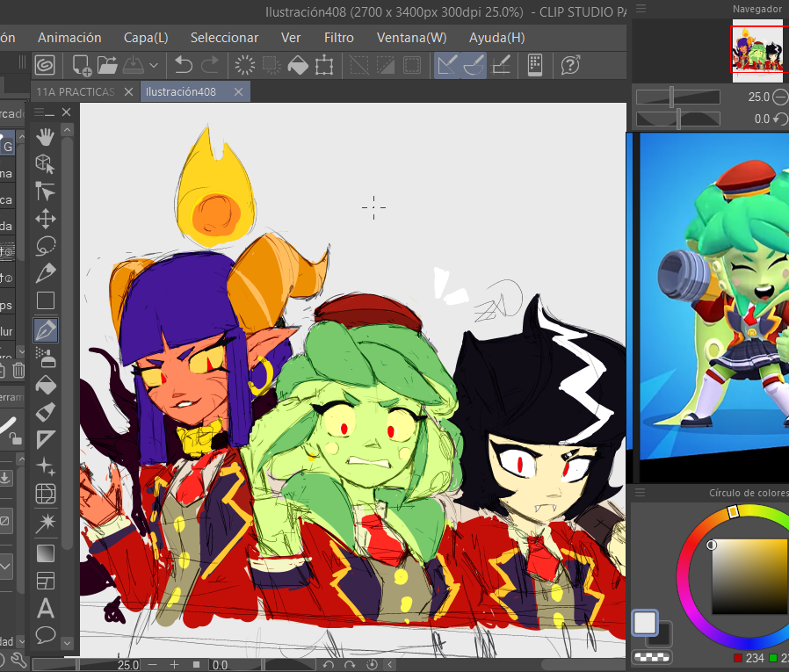This screenshot has width=789, height=672.
Task: Adjust the Navigator rotation slider
Action: click(x=677, y=119)
